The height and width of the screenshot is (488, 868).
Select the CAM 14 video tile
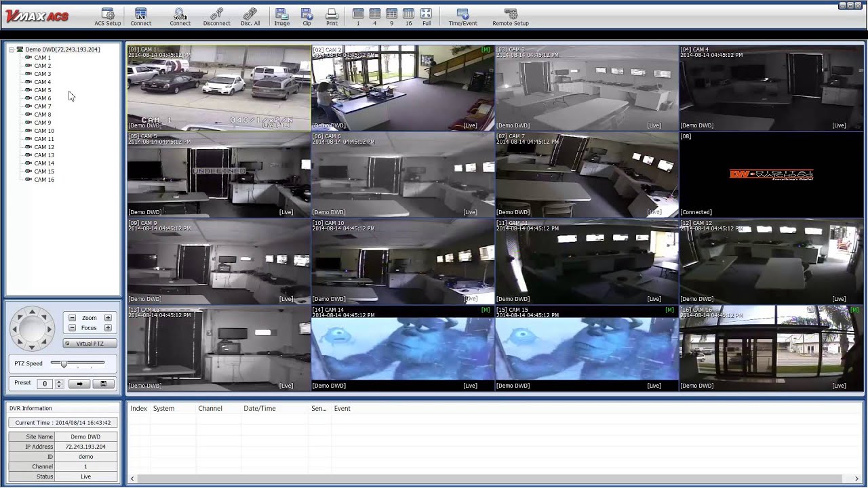pos(403,348)
